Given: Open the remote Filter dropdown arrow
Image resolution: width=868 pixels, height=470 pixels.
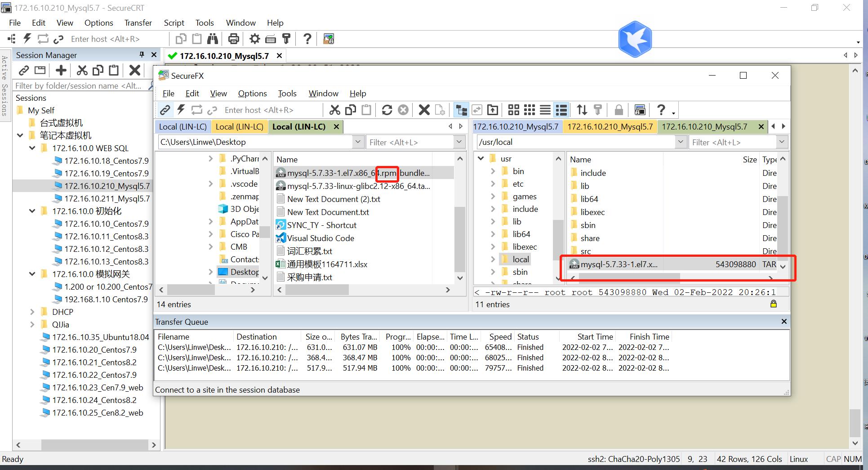Looking at the screenshot, I should tap(782, 142).
